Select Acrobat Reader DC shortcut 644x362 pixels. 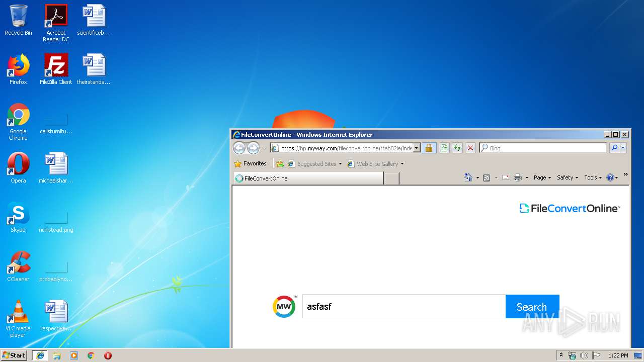point(56,23)
